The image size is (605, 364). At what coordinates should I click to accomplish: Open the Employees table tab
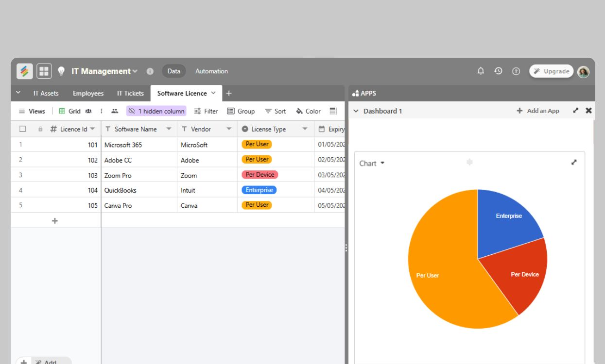click(88, 93)
